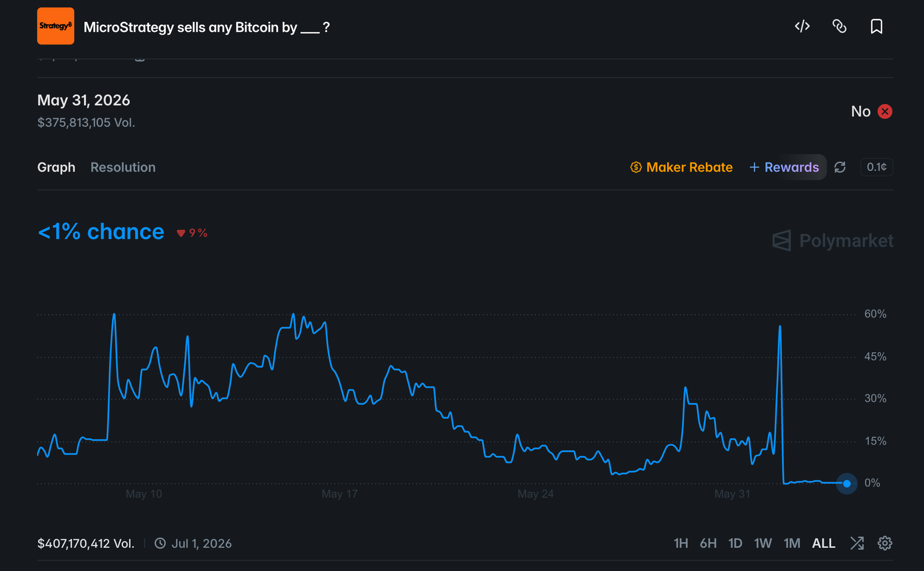
Task: Click the red 9% change indicator
Action: click(192, 233)
